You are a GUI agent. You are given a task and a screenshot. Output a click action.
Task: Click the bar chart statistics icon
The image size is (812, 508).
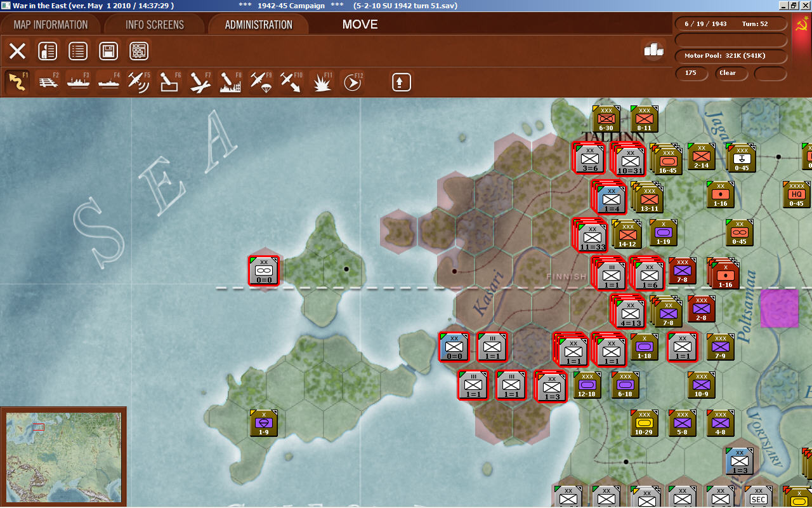(654, 50)
